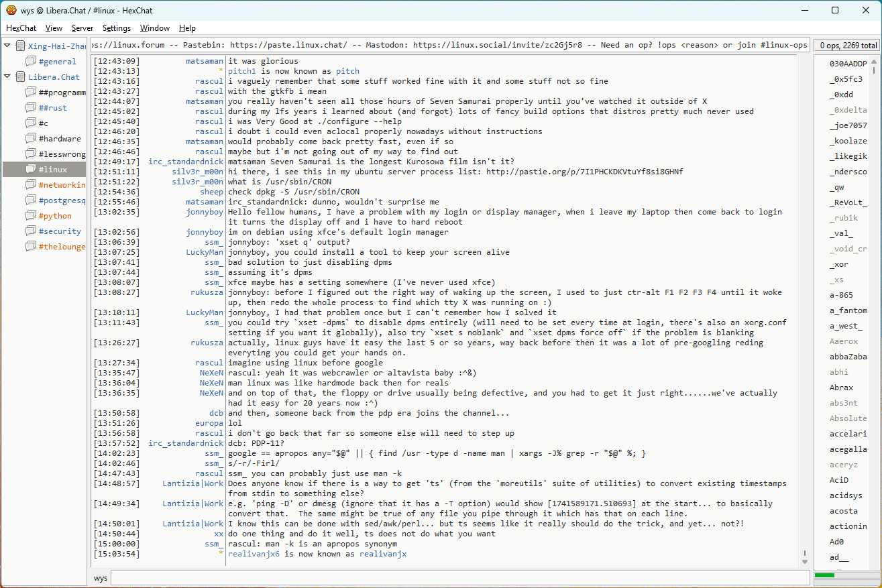Collapse the Libera.Chat server tree
The height and width of the screenshot is (588, 882).
7,77
